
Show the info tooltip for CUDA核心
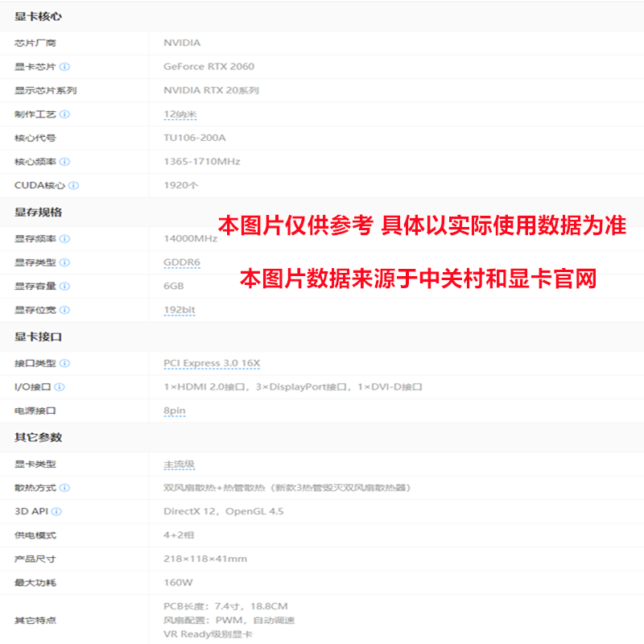pos(74,185)
